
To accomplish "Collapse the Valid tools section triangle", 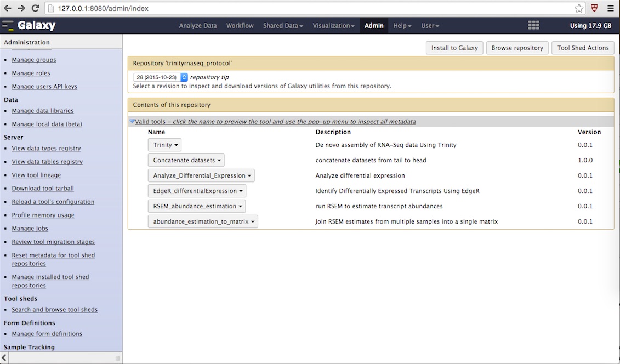I will 132,121.
